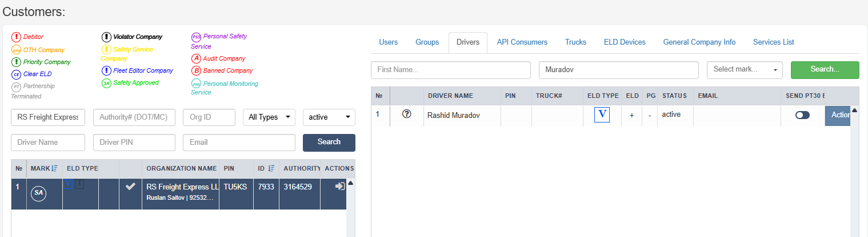
Task: Click the login arrow icon for RS Freight Express
Action: pos(339,186)
